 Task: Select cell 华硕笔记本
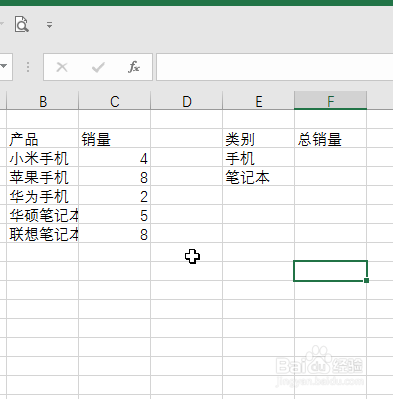click(x=43, y=215)
